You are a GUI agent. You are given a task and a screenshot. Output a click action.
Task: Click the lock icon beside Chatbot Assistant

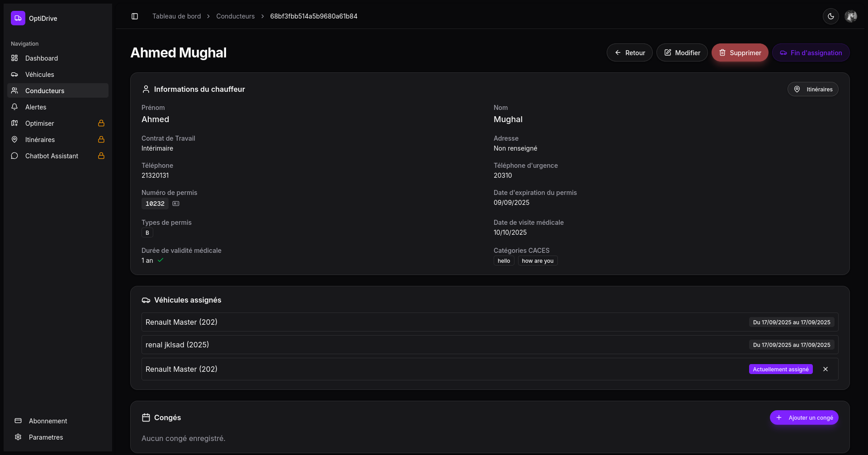click(x=101, y=156)
